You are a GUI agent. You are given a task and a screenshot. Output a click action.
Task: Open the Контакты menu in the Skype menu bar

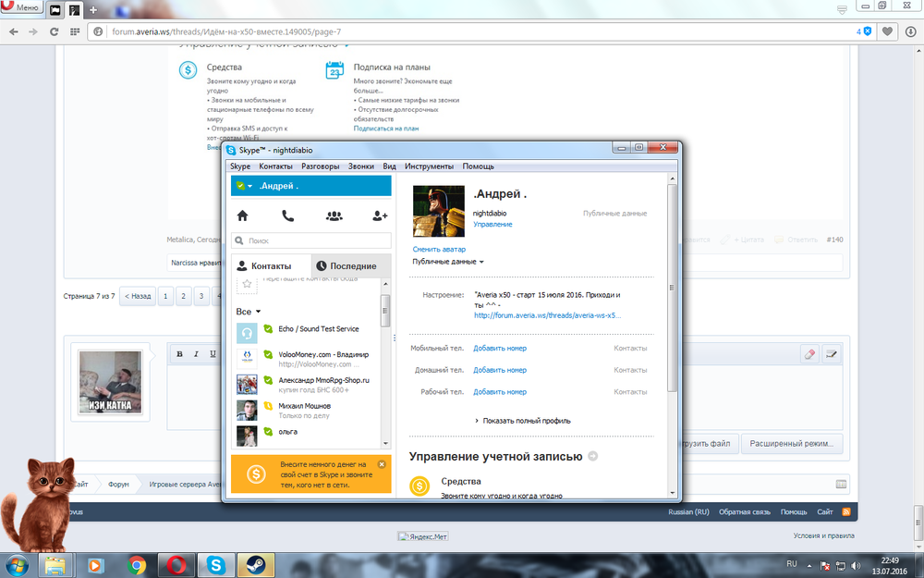point(275,166)
